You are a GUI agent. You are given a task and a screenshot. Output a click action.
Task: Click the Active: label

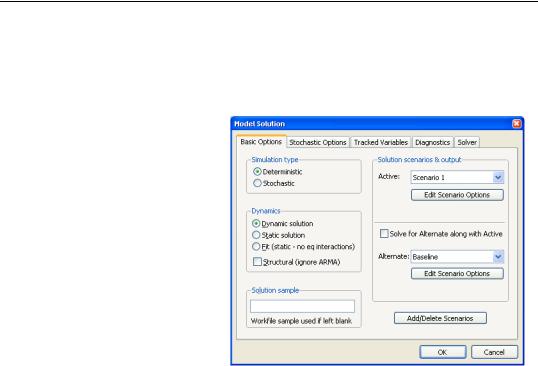[x=389, y=176]
